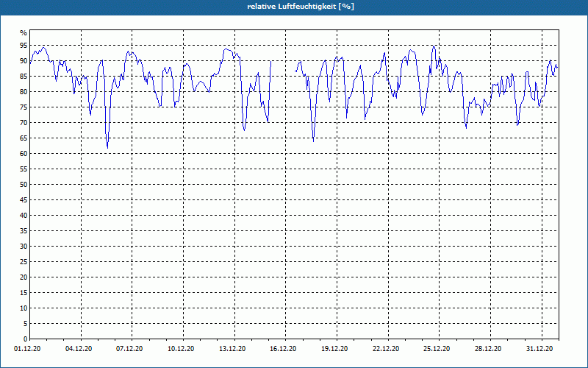Select the date label 01.12.20
The image size is (588, 368).
click(x=27, y=349)
